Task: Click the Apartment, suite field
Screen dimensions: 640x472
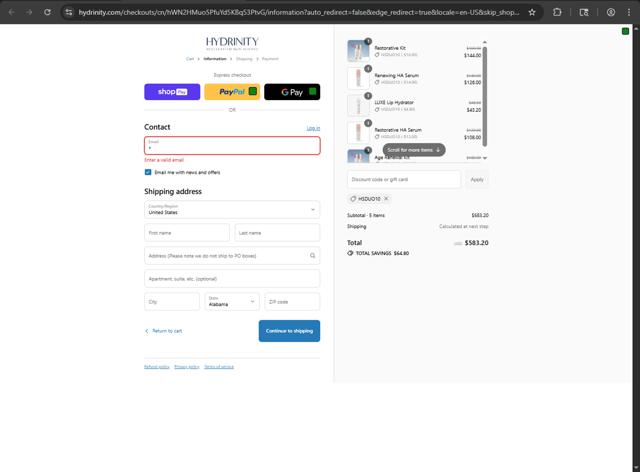Action: tap(232, 279)
